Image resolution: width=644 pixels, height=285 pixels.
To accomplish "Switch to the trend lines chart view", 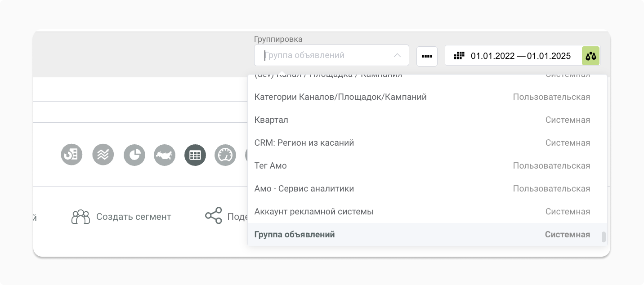I will point(103,155).
